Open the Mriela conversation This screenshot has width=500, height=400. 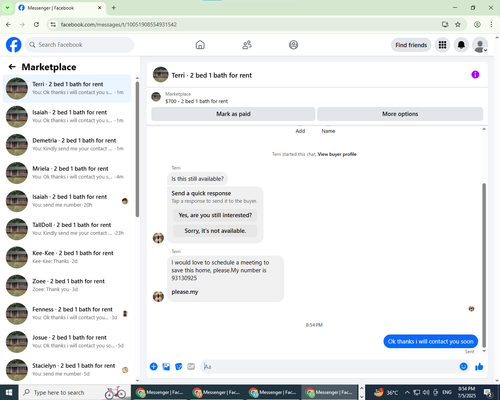click(x=67, y=173)
